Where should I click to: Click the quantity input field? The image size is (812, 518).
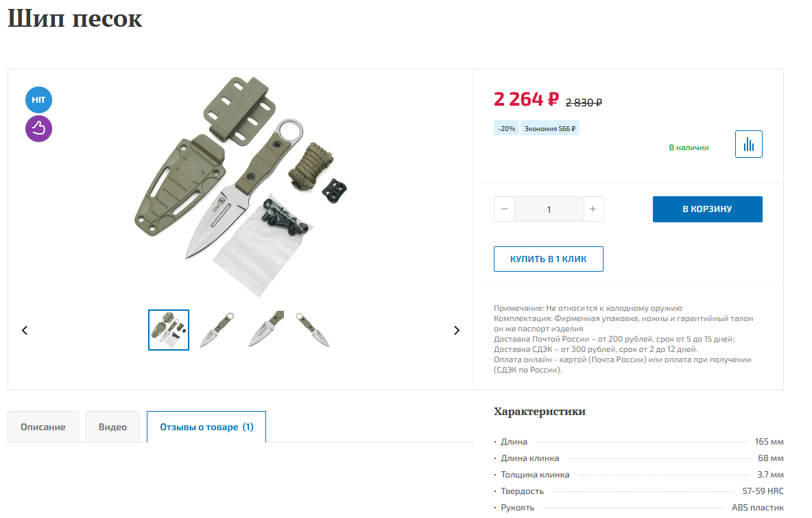coord(549,209)
